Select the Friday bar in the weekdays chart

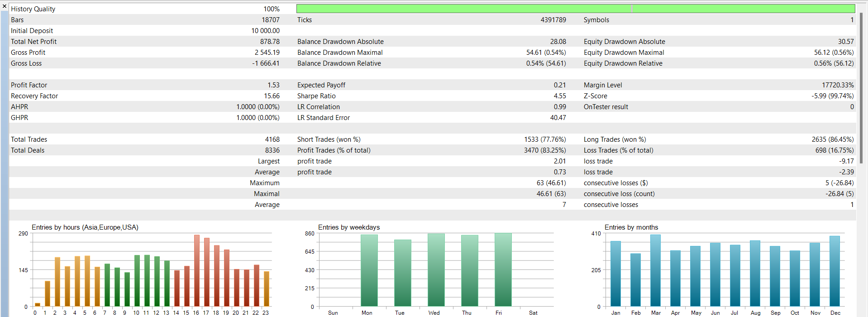coord(503,270)
